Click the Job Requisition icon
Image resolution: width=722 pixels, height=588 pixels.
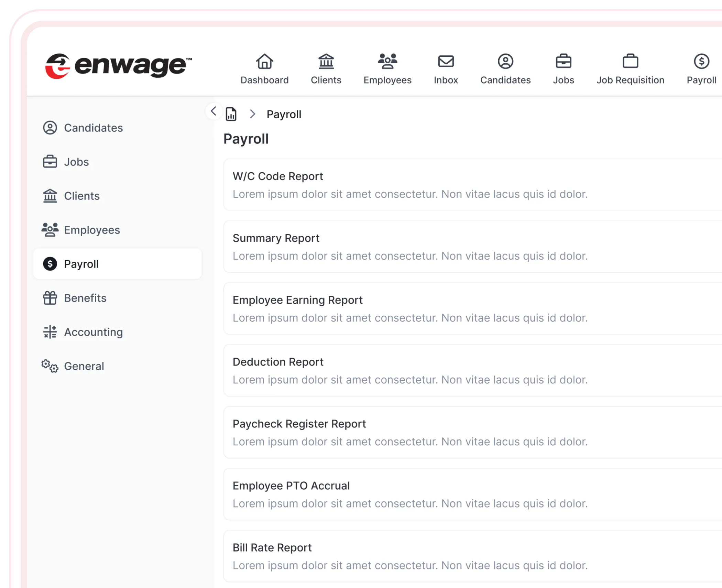[x=630, y=62]
